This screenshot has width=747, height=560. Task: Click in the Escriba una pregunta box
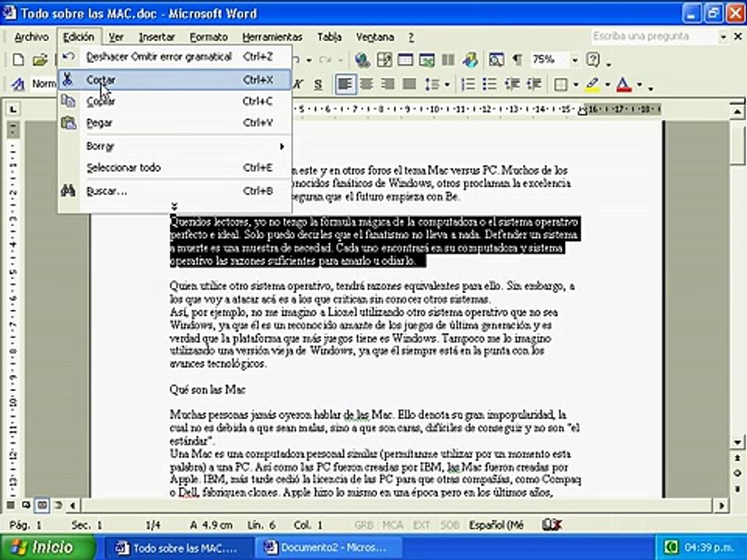pos(654,37)
